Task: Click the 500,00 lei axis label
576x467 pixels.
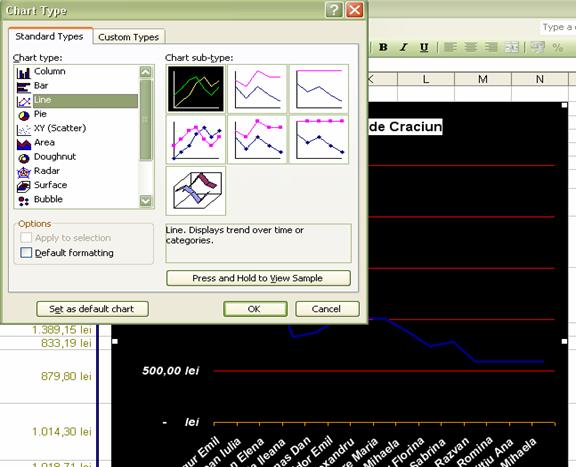Action: point(171,370)
